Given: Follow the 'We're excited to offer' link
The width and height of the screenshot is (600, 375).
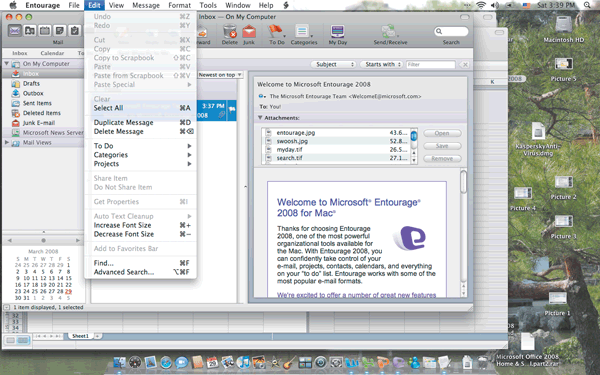Looking at the screenshot, I should pos(356,295).
